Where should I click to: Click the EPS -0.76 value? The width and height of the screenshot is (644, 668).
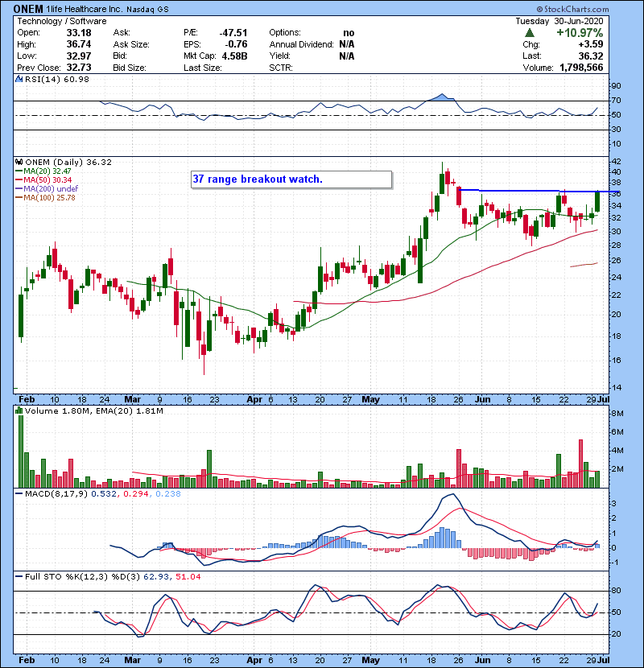(x=236, y=44)
